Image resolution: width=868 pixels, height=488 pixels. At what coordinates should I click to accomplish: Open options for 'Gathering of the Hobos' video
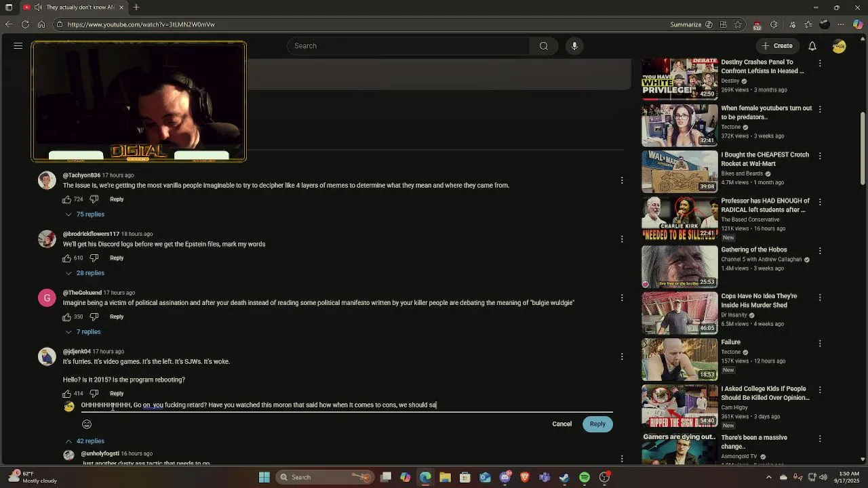tap(820, 251)
